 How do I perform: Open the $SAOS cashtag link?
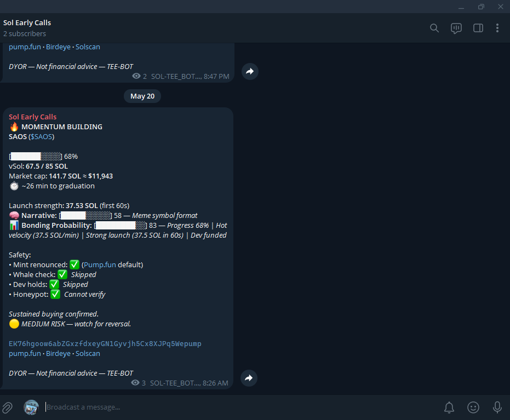[41, 136]
